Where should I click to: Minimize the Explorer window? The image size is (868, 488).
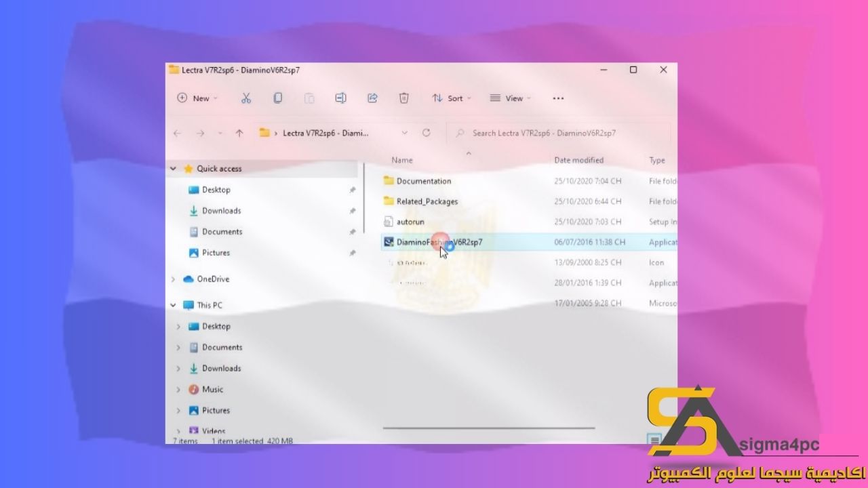(x=603, y=70)
